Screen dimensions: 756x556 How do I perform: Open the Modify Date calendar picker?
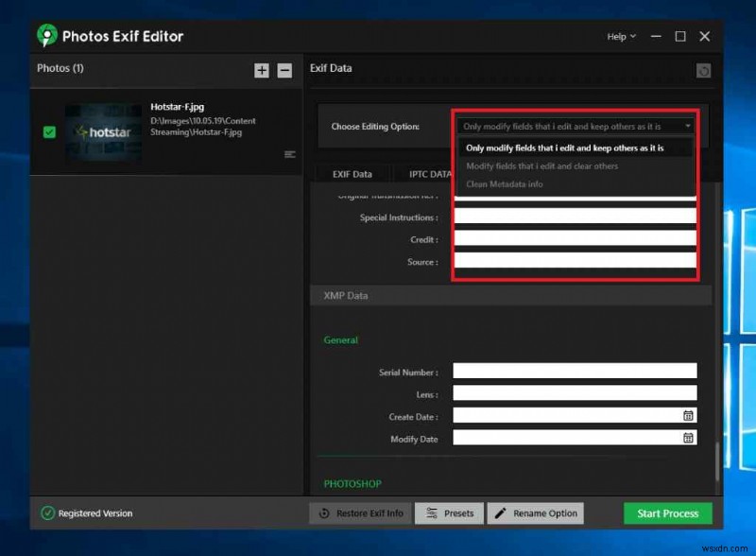[x=689, y=437]
